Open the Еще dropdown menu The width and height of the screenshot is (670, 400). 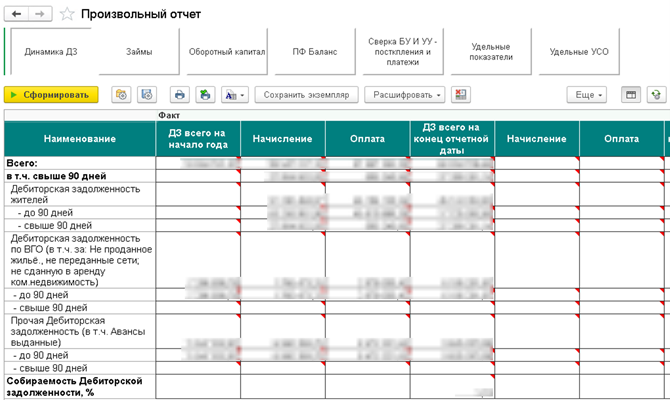585,95
